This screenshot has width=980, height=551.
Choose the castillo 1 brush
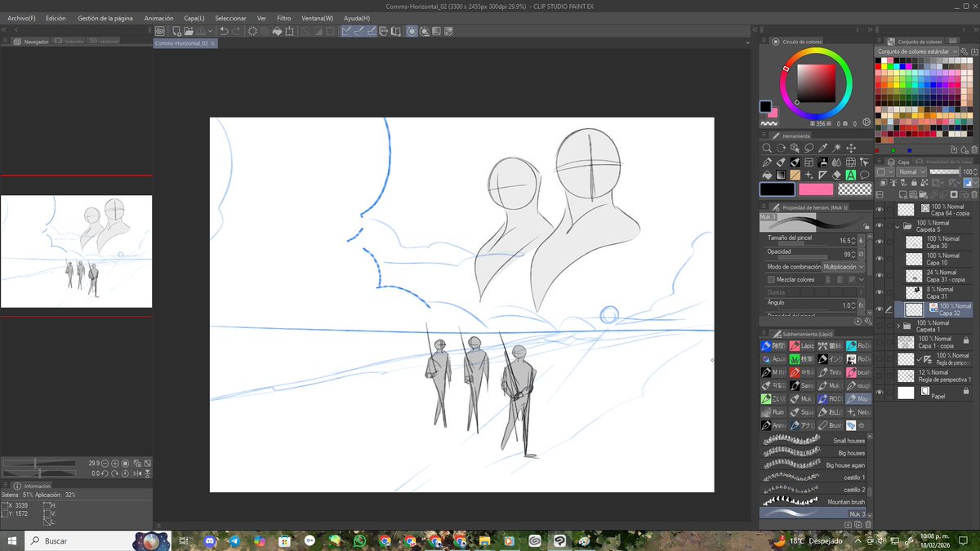pyautogui.click(x=813, y=477)
